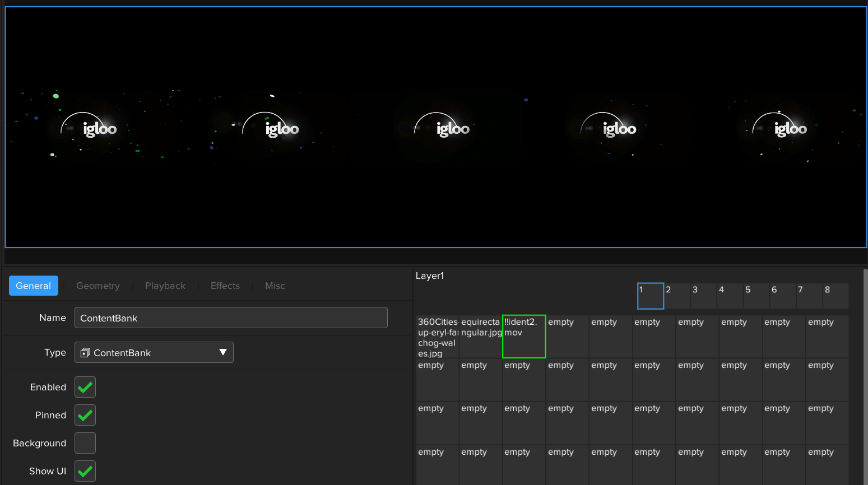Select bank page 1
This screenshot has width=868, height=485.
tap(650, 296)
